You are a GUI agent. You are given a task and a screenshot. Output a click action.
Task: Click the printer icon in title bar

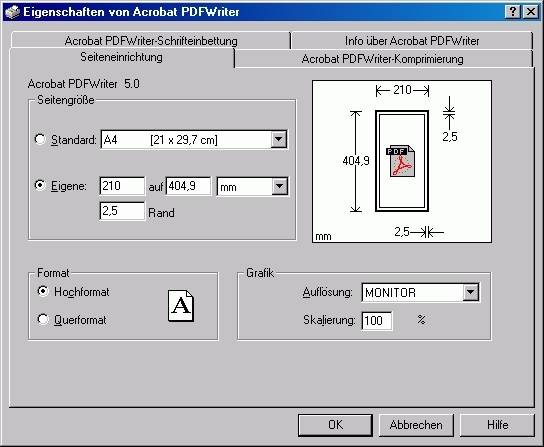pos(12,12)
